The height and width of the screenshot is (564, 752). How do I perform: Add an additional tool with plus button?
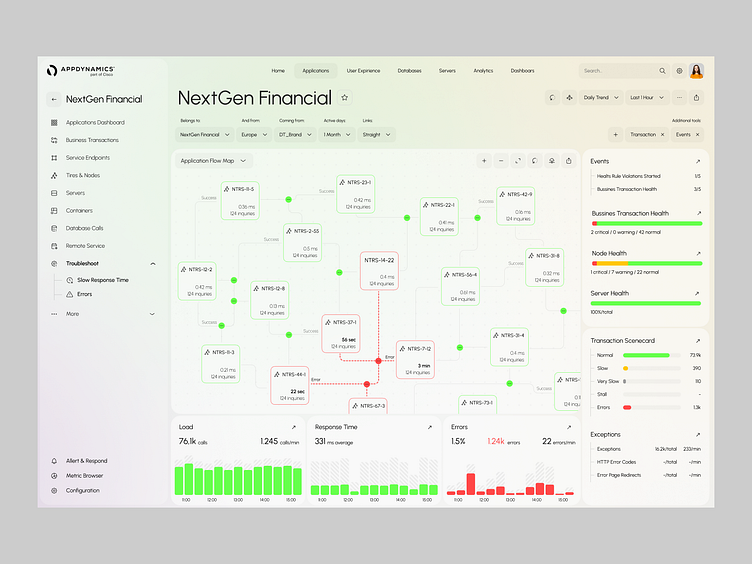(615, 135)
